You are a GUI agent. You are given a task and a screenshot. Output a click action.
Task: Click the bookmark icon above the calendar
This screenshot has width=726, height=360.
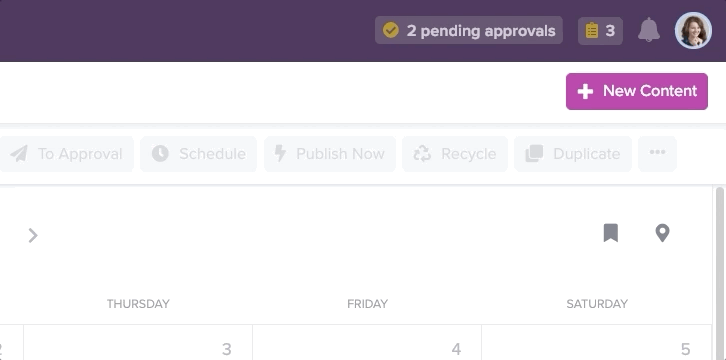click(611, 233)
